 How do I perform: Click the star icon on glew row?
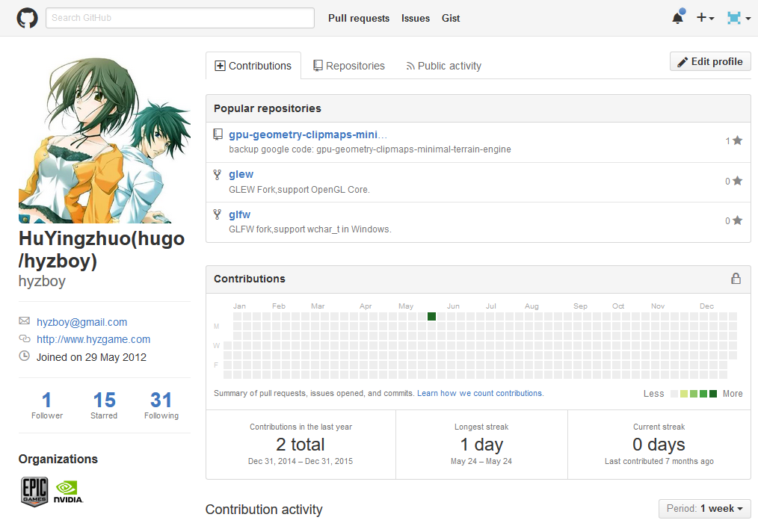737,181
